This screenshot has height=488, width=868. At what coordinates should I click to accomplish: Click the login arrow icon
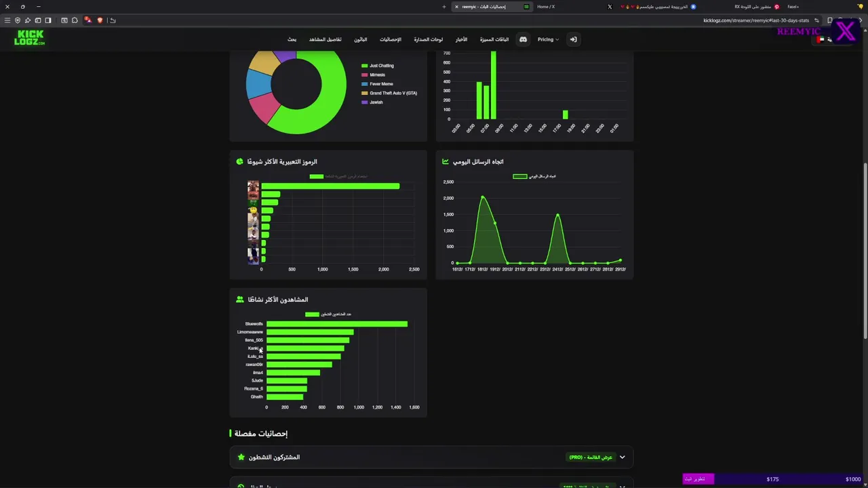tap(573, 39)
